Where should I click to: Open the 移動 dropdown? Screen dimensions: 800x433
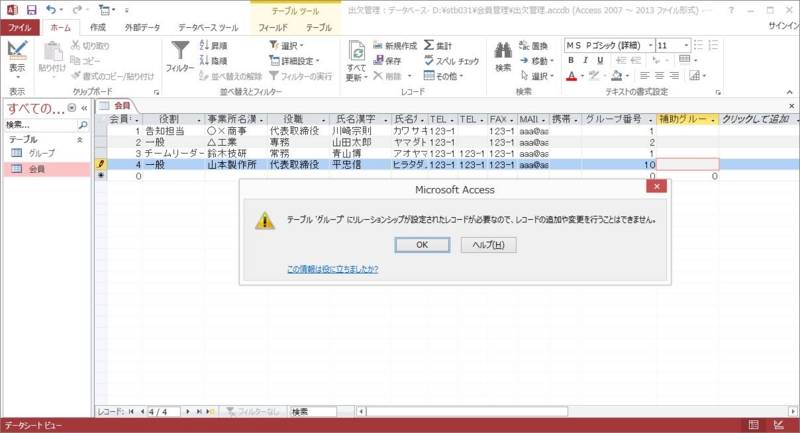tap(537, 61)
